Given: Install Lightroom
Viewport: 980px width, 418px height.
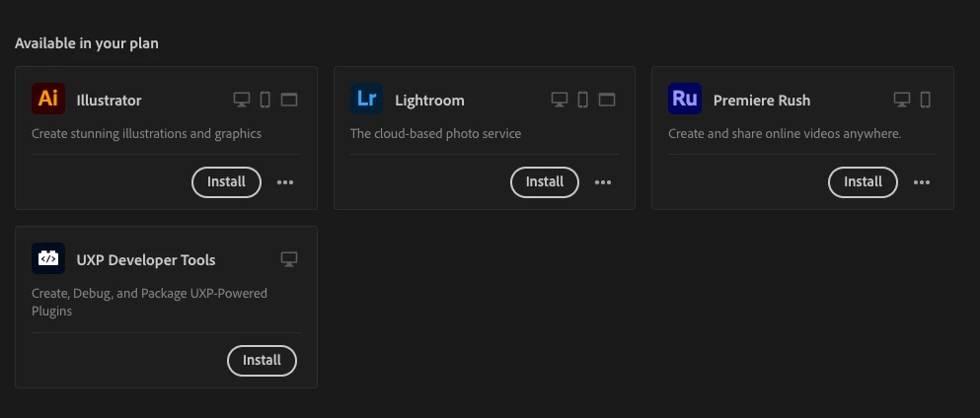Looking at the screenshot, I should (545, 182).
